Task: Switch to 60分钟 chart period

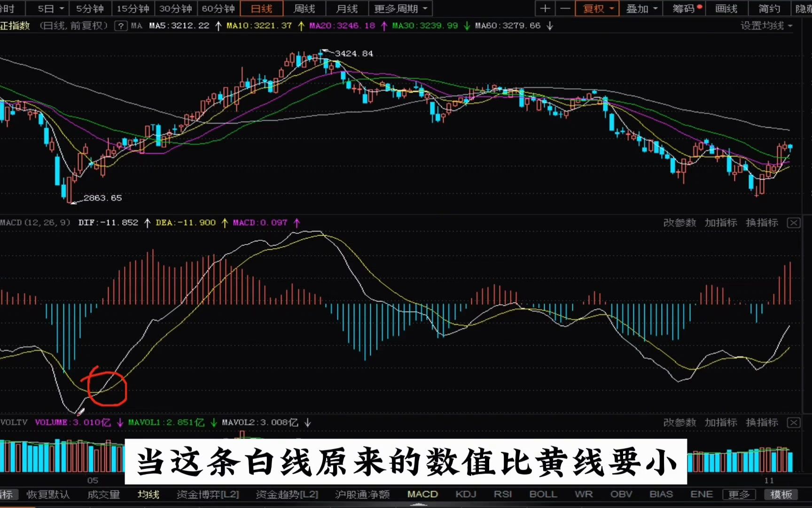Action: coord(219,8)
